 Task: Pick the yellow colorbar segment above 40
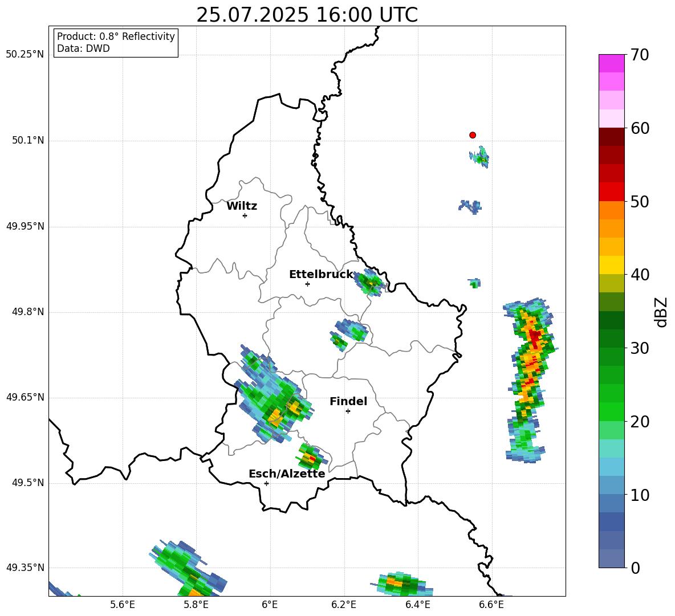(x=611, y=265)
